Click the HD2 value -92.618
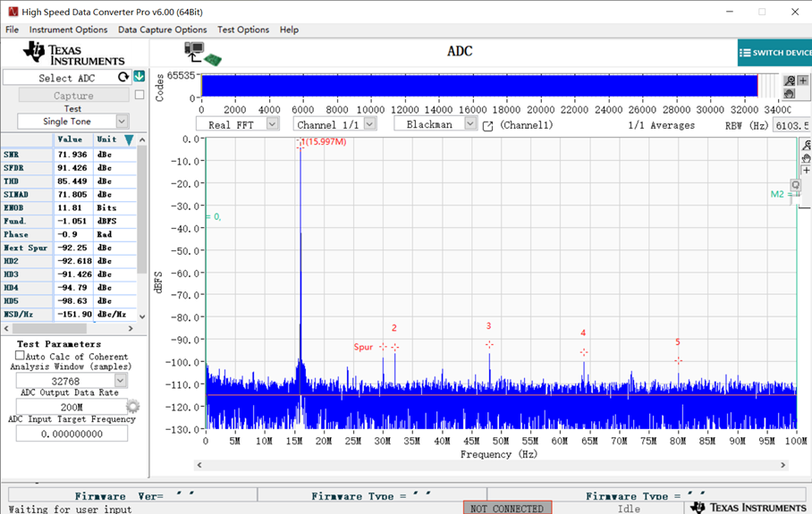Image resolution: width=812 pixels, height=514 pixels. pyautogui.click(x=72, y=261)
